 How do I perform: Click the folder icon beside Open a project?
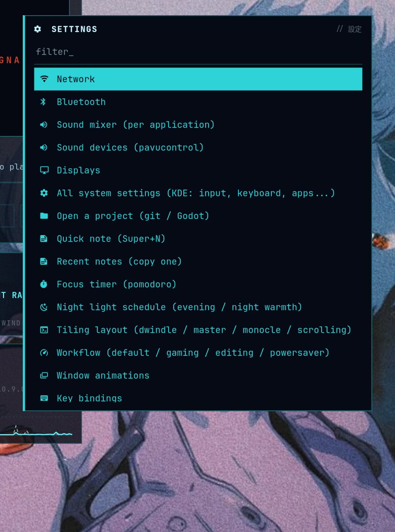tap(44, 216)
